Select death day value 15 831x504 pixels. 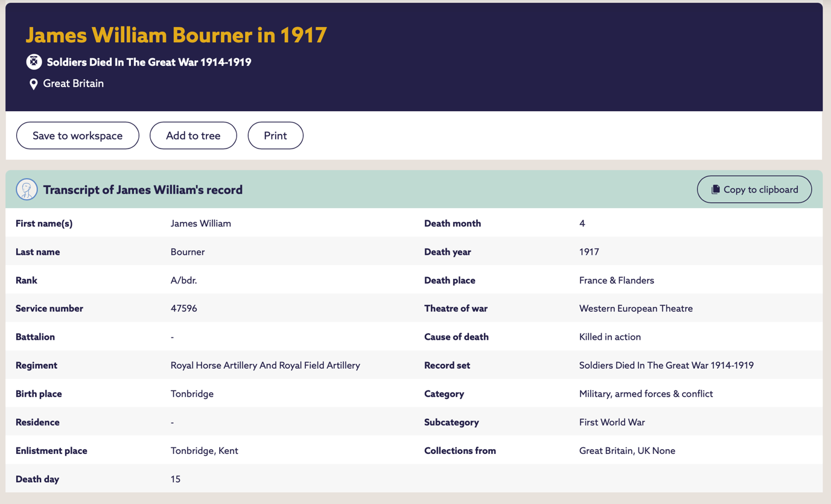[x=176, y=479]
